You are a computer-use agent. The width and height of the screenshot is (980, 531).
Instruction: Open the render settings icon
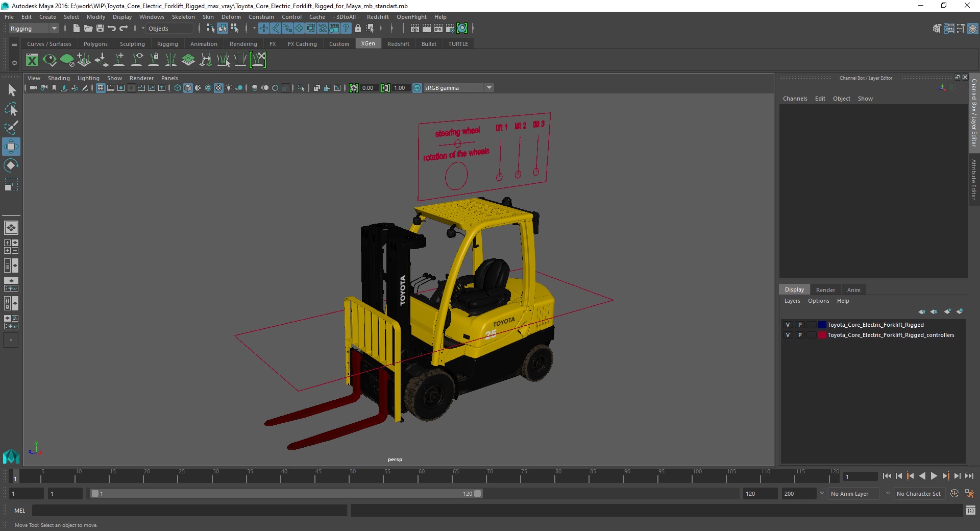point(450,29)
